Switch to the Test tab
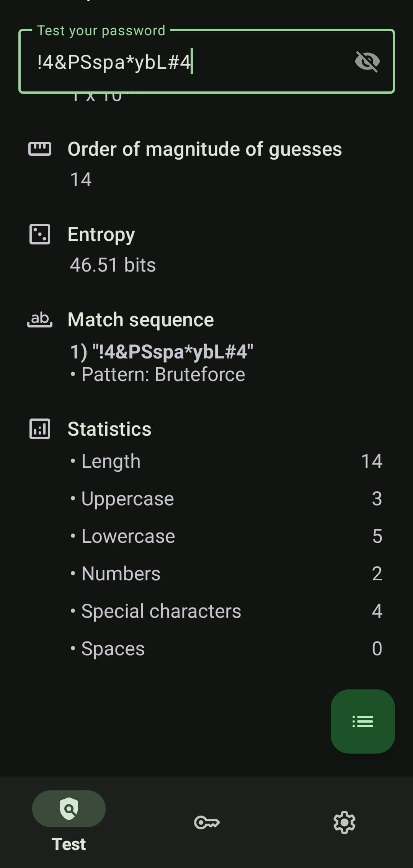 coord(69,844)
